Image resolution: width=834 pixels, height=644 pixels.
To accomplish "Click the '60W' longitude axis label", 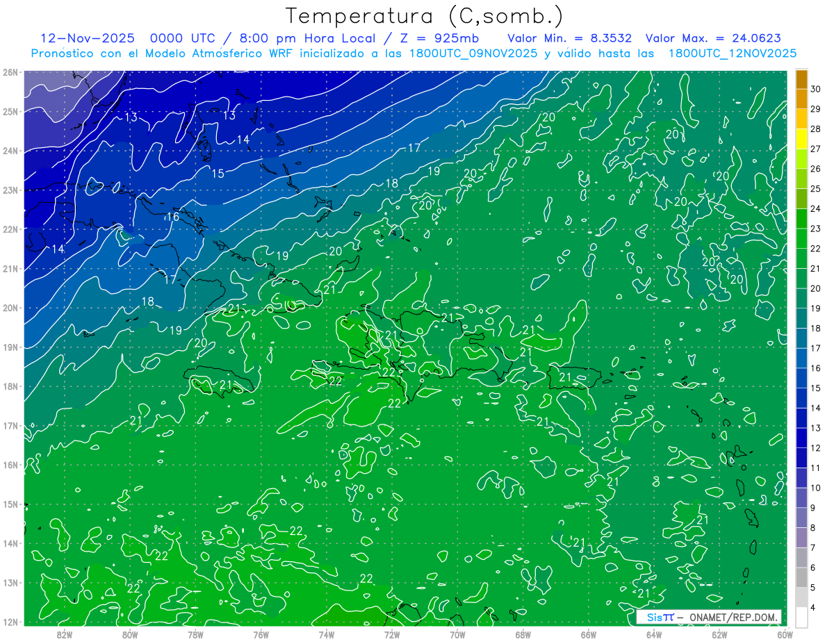I will point(784,634).
